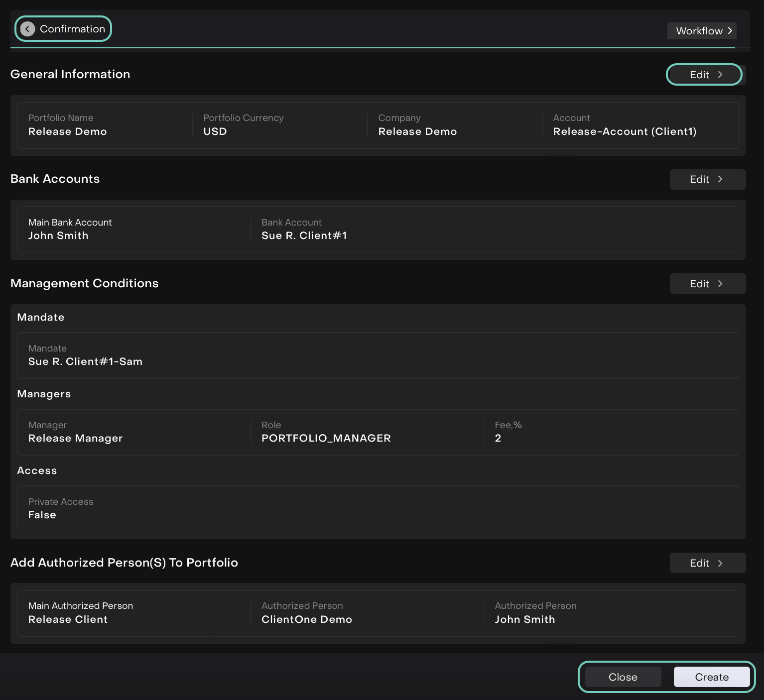Edit the Bank Accounts section

707,179
